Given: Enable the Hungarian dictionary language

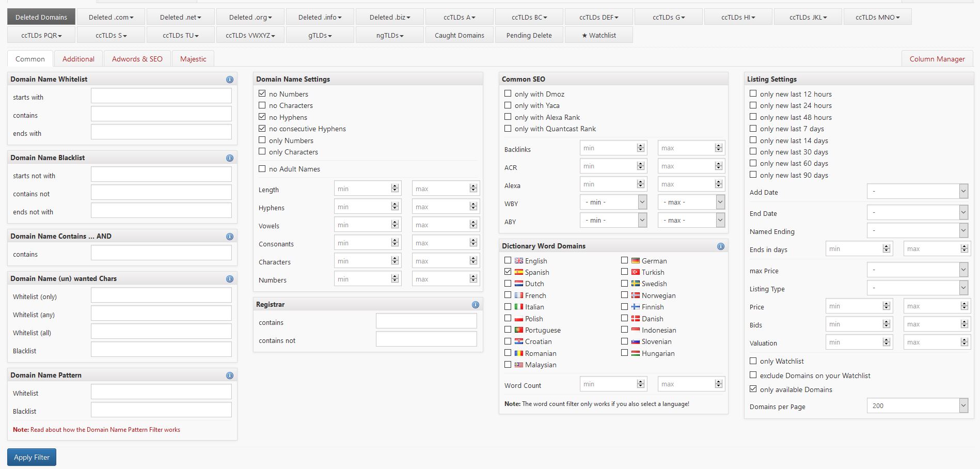Looking at the screenshot, I should [x=625, y=353].
